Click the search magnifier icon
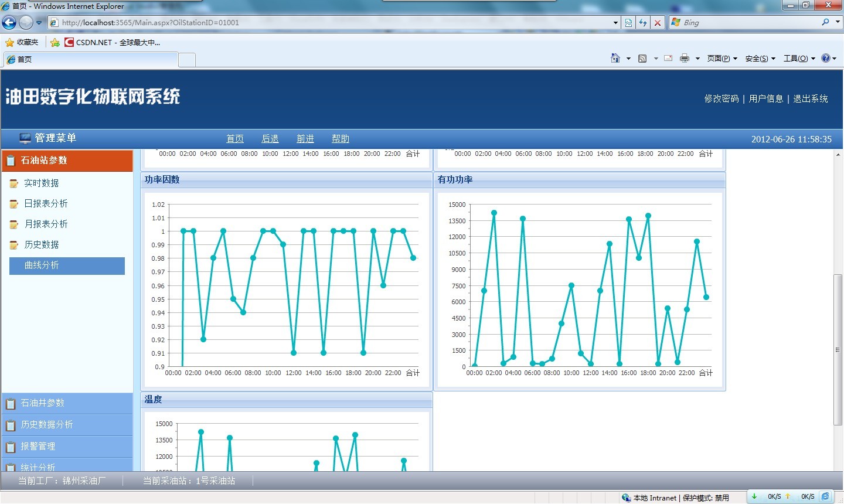The image size is (844, 504). coord(825,22)
